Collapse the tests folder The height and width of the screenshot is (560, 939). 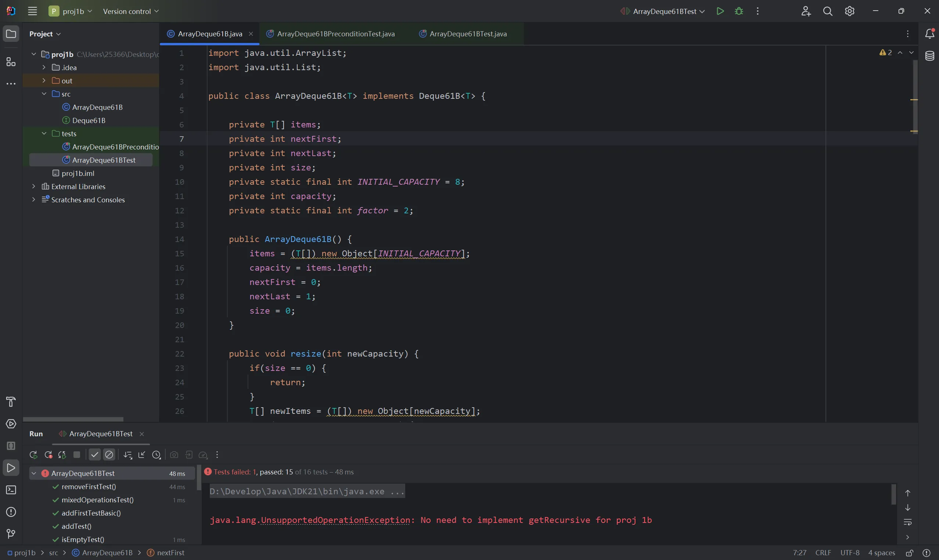pyautogui.click(x=44, y=134)
